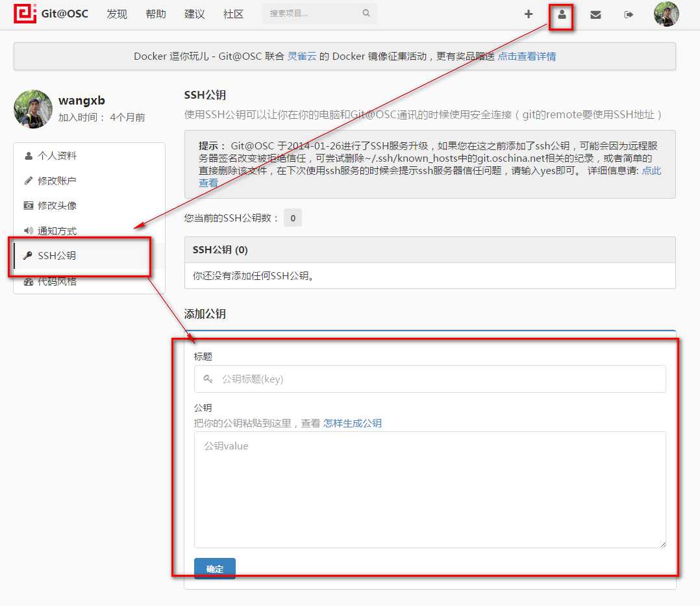
Task: Click the search magnifier icon
Action: point(366,13)
